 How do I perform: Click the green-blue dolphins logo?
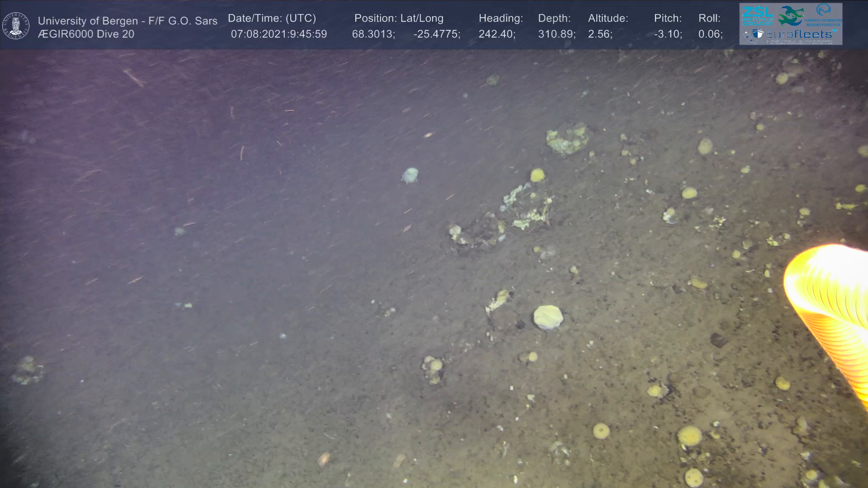(790, 16)
